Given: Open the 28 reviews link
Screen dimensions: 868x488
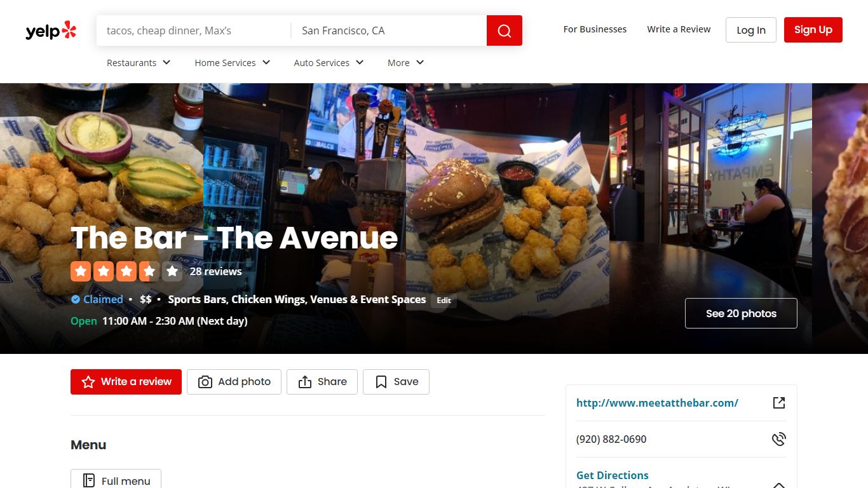Looking at the screenshot, I should [216, 271].
